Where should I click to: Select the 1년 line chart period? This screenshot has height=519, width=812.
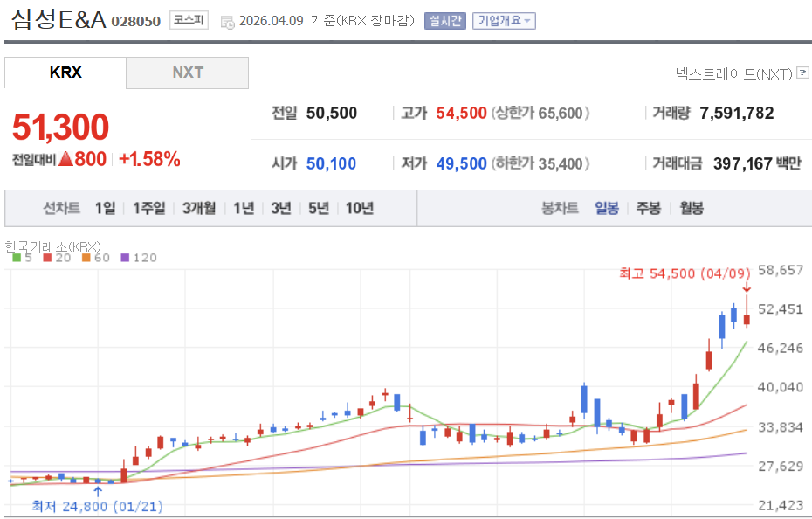click(x=244, y=209)
